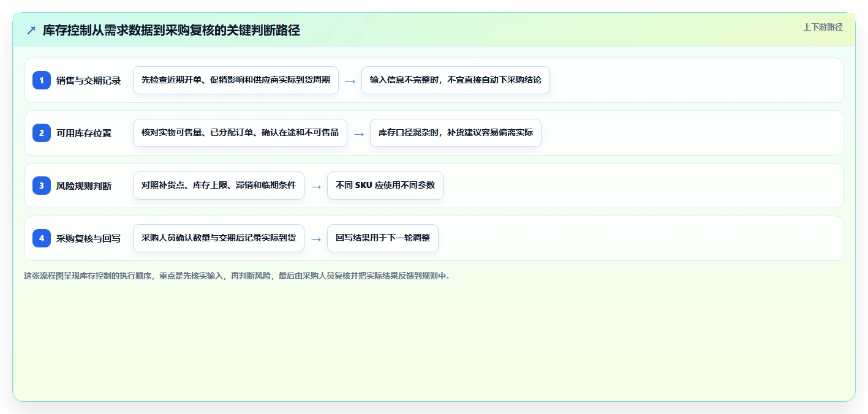
Task: Click the summary caption starting with 这张流程图呈现库存控制
Action: [237, 276]
